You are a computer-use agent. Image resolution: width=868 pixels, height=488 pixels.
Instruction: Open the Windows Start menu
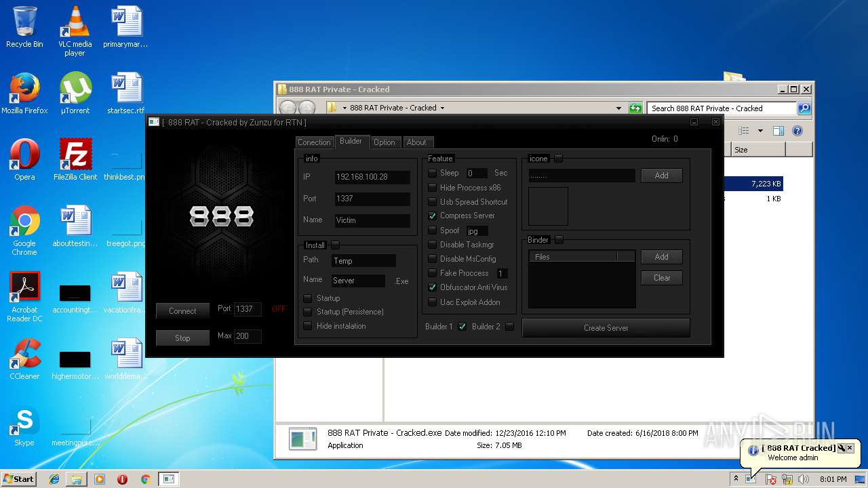[x=20, y=479]
